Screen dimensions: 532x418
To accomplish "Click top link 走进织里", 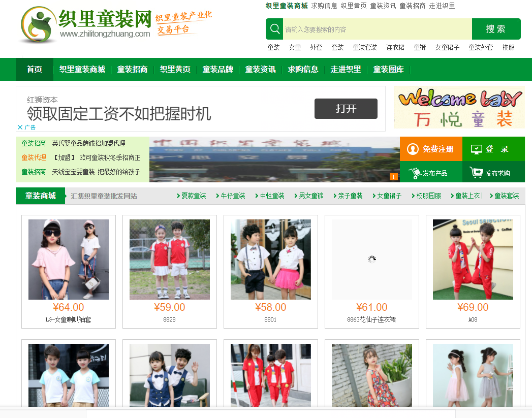I will point(442,6).
